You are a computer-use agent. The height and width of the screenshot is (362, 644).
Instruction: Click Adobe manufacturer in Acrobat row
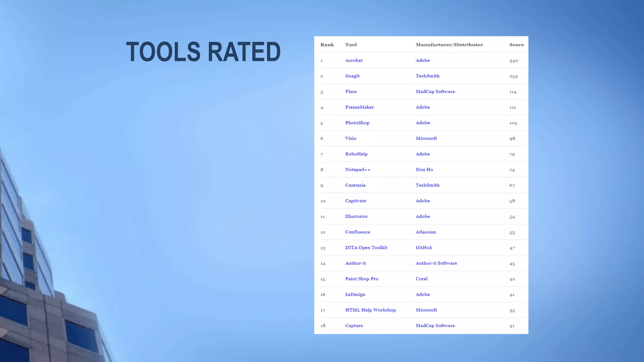[x=423, y=60]
